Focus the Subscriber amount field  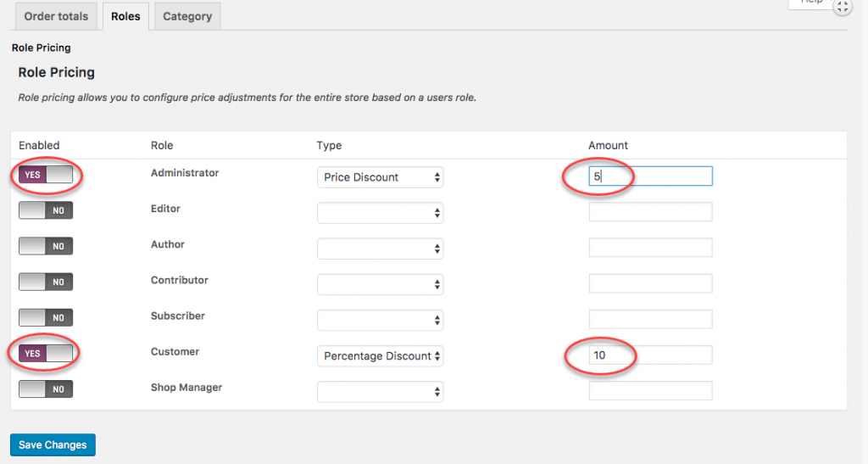point(650,320)
